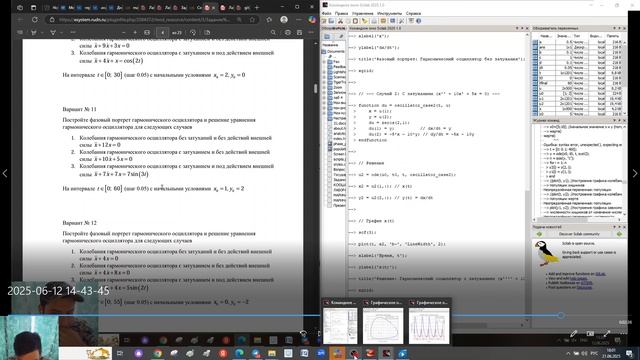640x360 pixels.
Task: Open the Правка menu in Scilab
Action: pyautogui.click(x=341, y=13)
